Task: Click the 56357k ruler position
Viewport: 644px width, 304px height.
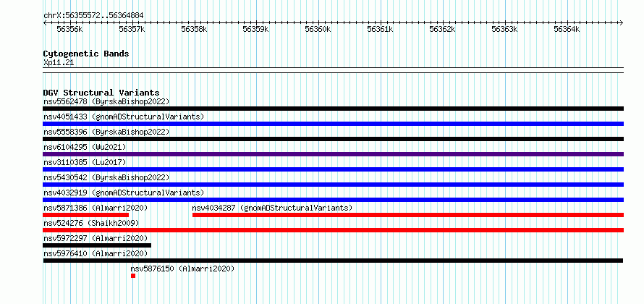Action: click(132, 29)
